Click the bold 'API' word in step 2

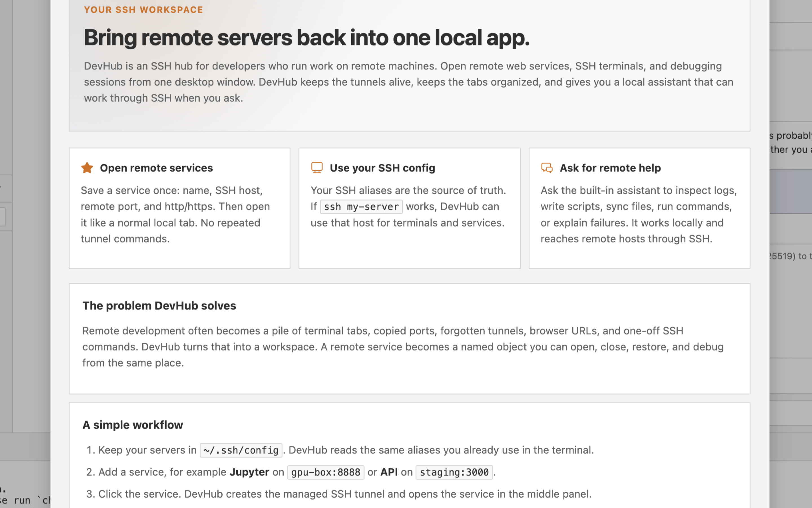[389, 472]
